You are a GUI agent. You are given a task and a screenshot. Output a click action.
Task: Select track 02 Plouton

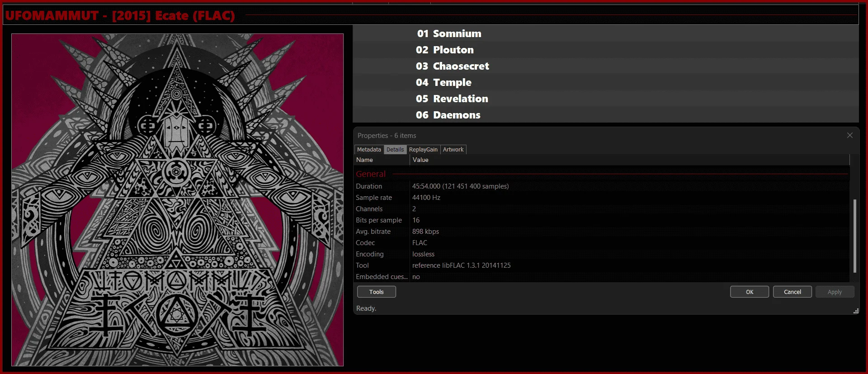pyautogui.click(x=605, y=50)
